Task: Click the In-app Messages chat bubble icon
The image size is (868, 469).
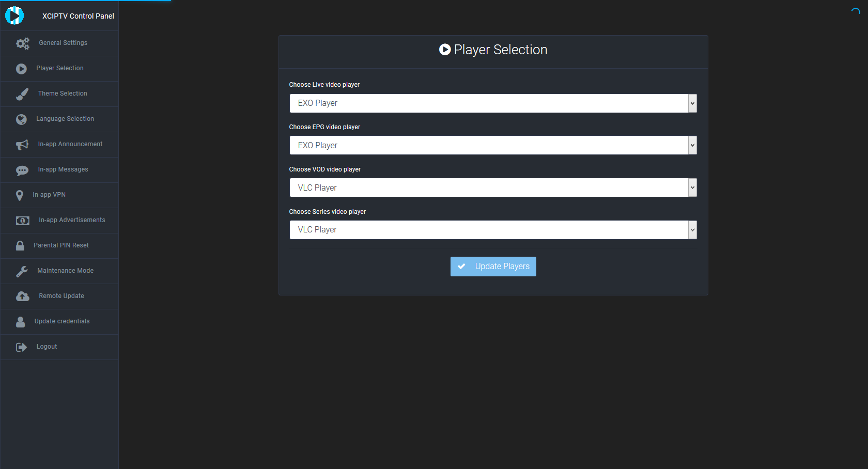Action: [22, 170]
